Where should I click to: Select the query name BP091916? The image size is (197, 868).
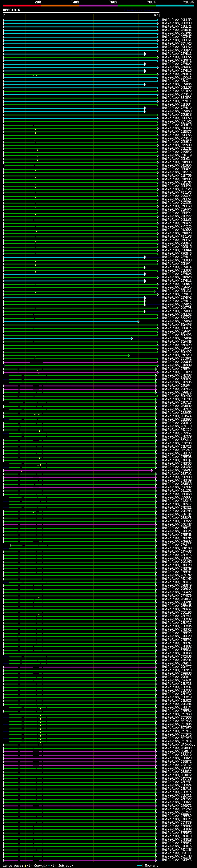(11, 10)
